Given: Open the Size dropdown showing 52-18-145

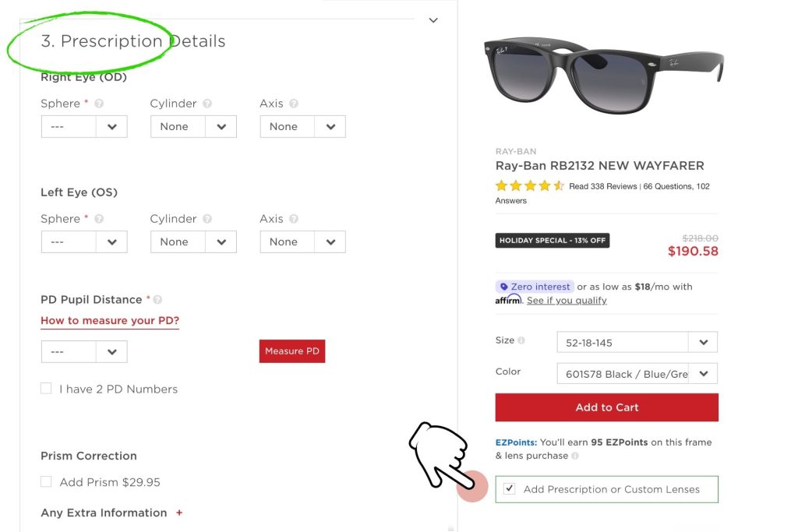Looking at the screenshot, I should pos(637,342).
